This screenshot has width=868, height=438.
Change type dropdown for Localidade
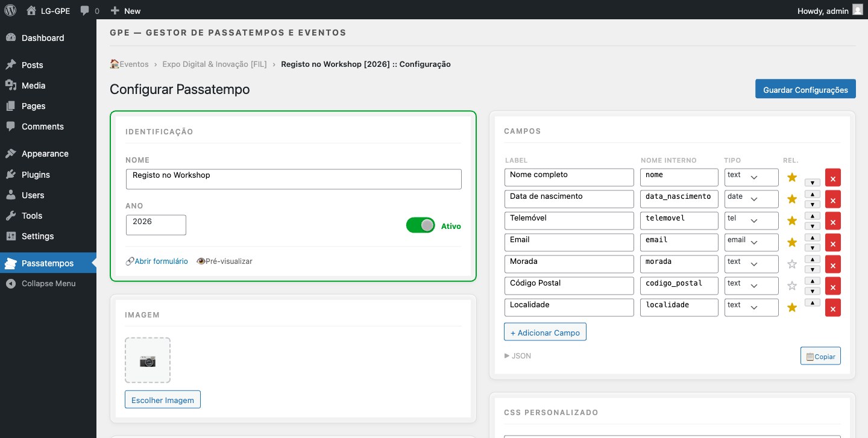click(751, 307)
